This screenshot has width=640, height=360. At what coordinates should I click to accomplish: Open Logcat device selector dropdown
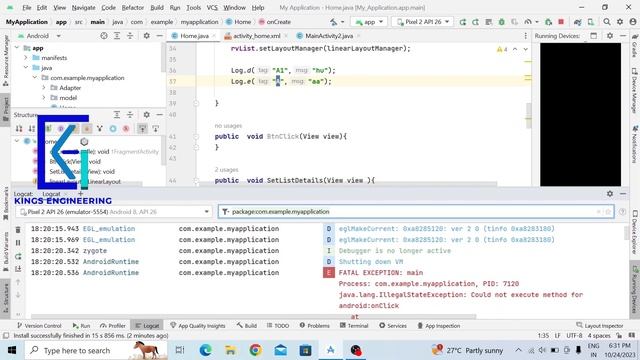(114, 211)
